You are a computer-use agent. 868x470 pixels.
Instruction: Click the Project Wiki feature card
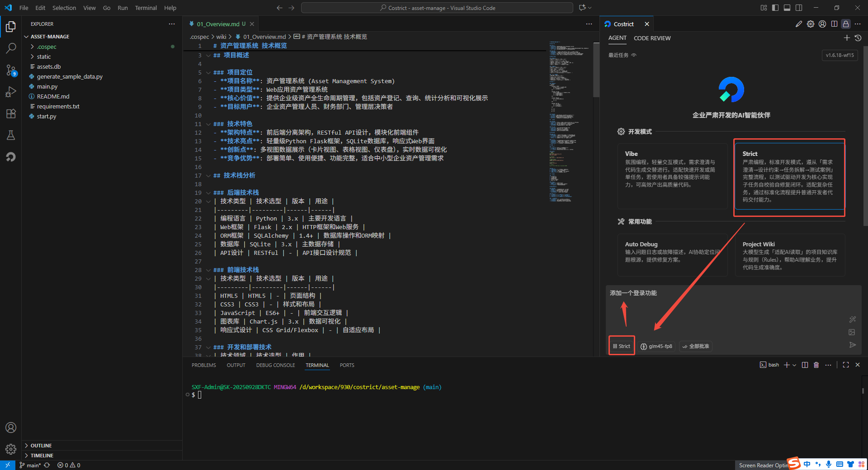(x=790, y=255)
